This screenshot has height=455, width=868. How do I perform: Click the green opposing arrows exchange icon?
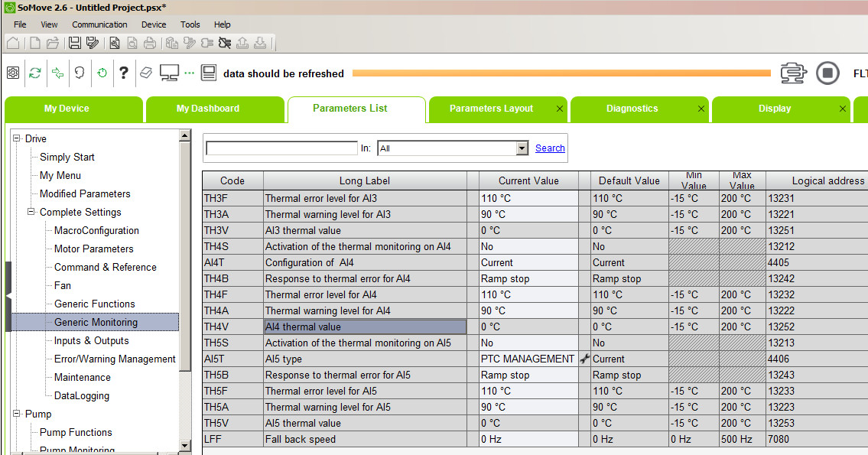coord(57,73)
